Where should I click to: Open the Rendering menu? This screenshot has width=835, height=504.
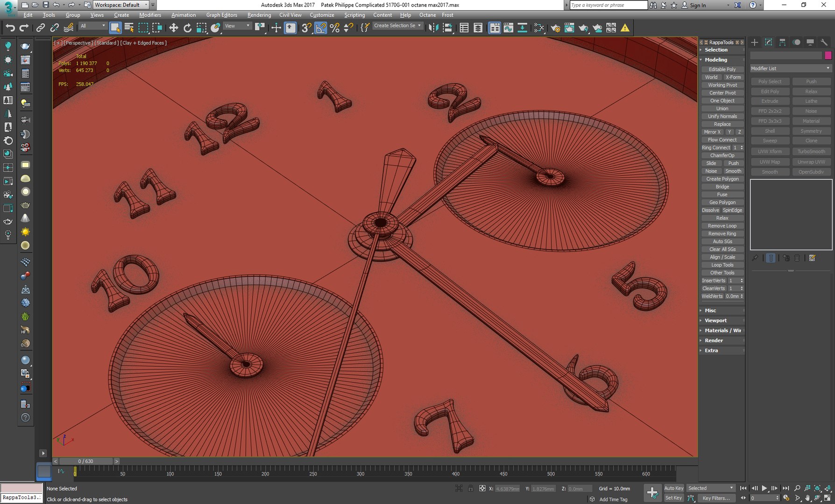click(x=259, y=15)
